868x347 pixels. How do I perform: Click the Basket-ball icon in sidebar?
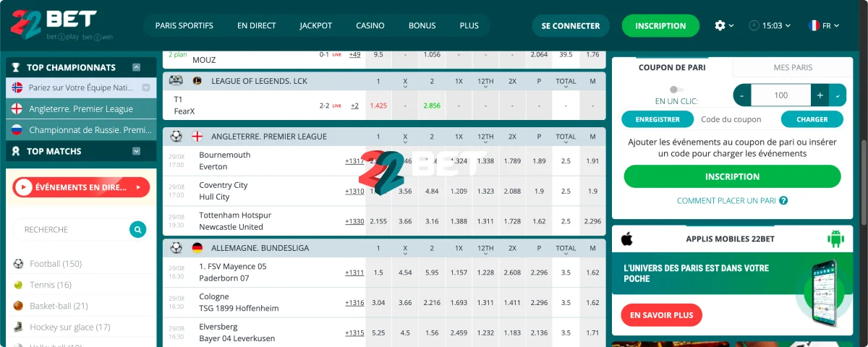(18, 306)
